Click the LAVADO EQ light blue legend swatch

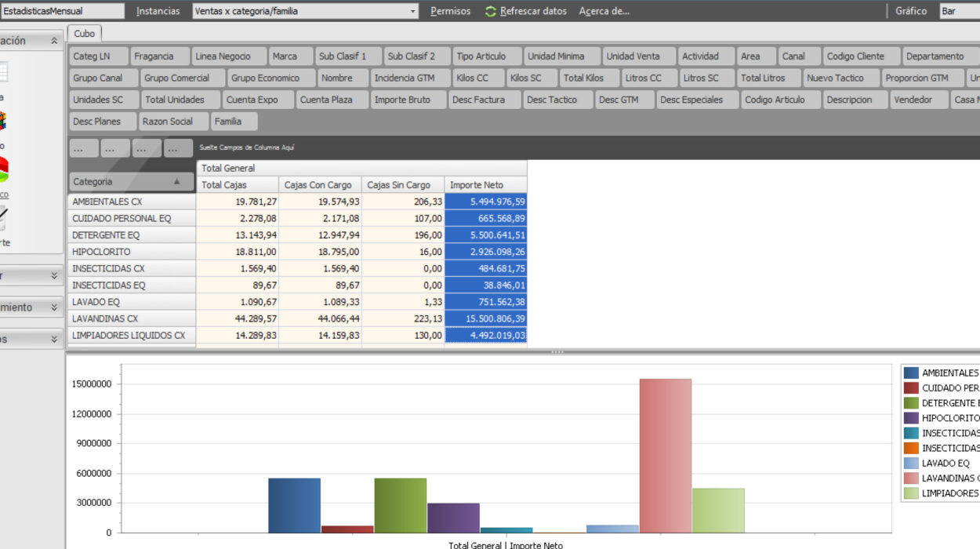[910, 463]
